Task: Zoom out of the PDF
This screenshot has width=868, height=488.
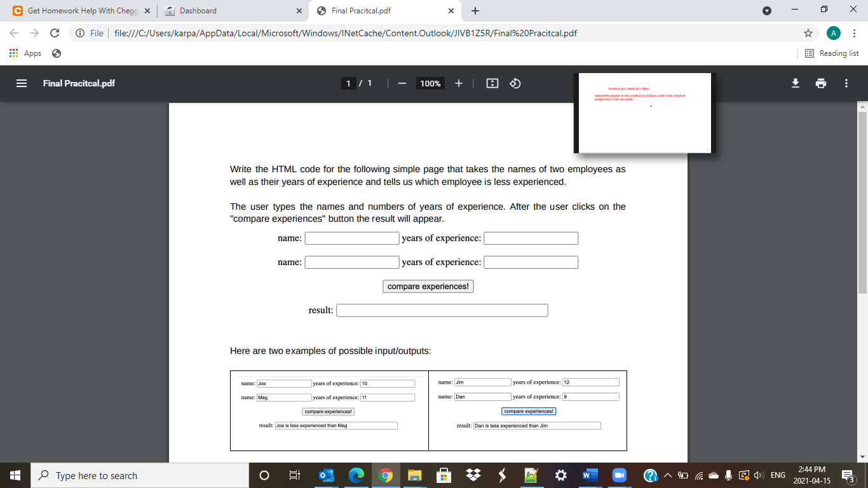Action: pyautogui.click(x=402, y=83)
